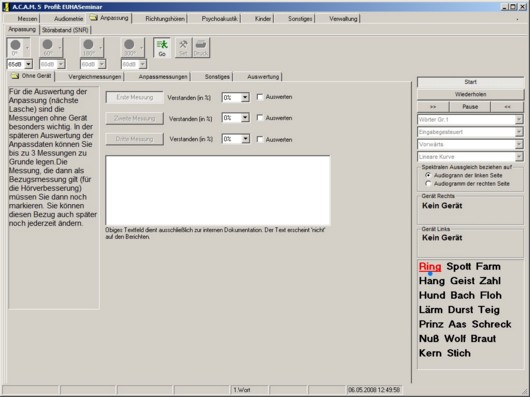530x397 pixels.
Task: Click the word Geist in the list
Action: 462,281
